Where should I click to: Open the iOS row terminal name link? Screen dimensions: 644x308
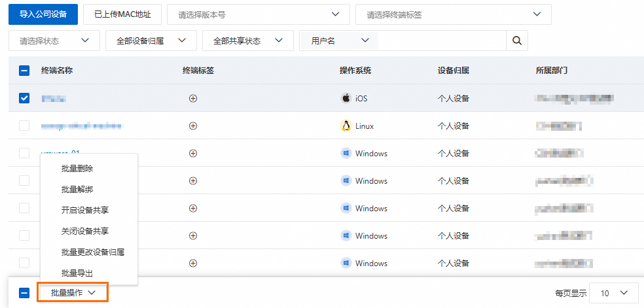(54, 99)
